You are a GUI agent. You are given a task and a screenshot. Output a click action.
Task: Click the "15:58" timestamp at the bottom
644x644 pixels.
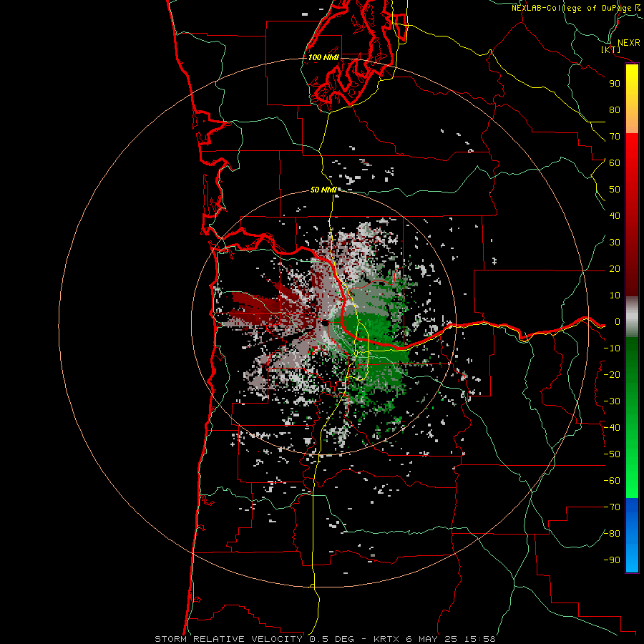point(479,639)
